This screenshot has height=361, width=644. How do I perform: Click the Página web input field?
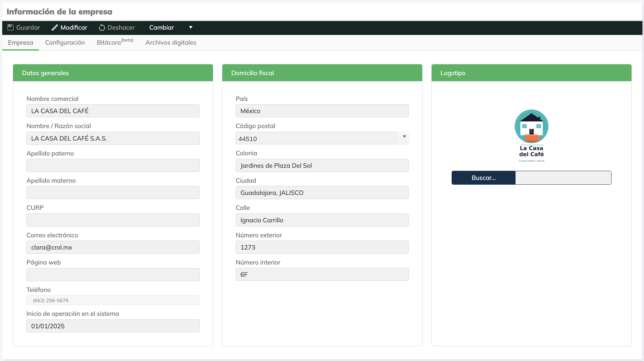tap(113, 274)
